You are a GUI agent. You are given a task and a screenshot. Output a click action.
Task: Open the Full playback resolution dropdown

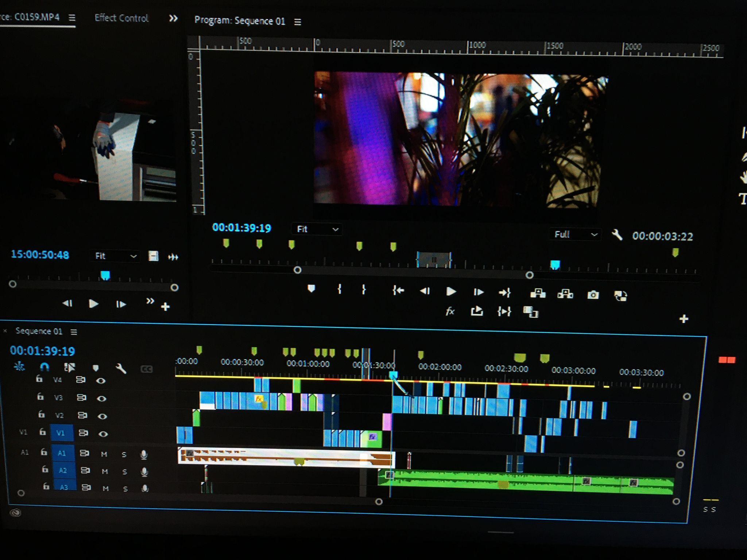point(575,234)
